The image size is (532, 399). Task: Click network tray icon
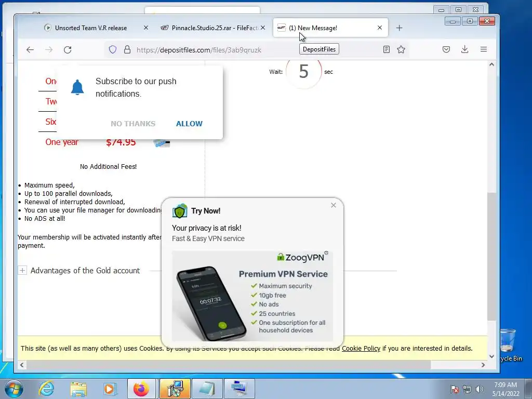[467, 389]
